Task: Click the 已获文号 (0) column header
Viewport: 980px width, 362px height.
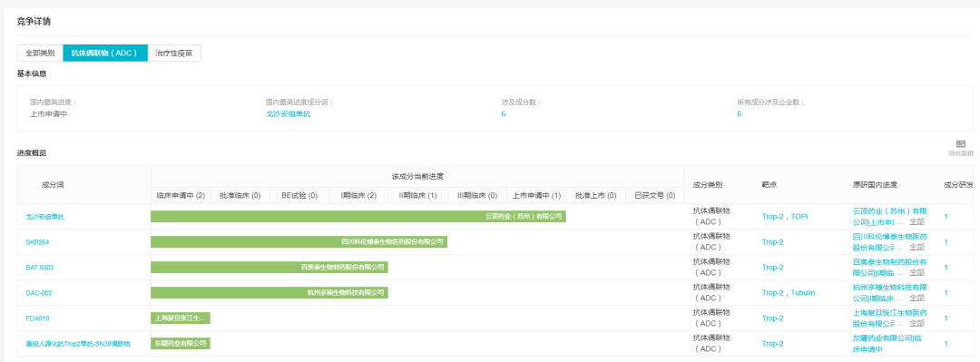Action: 654,196
